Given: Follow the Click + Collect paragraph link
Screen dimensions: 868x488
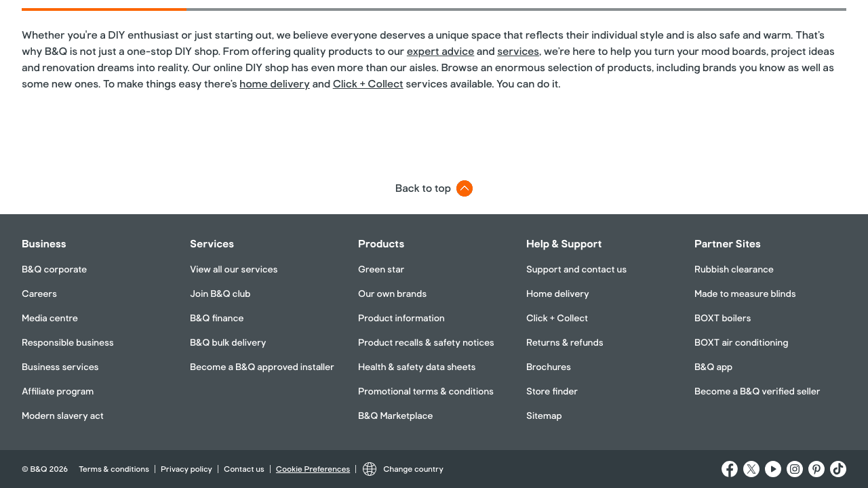Looking at the screenshot, I should (x=368, y=84).
